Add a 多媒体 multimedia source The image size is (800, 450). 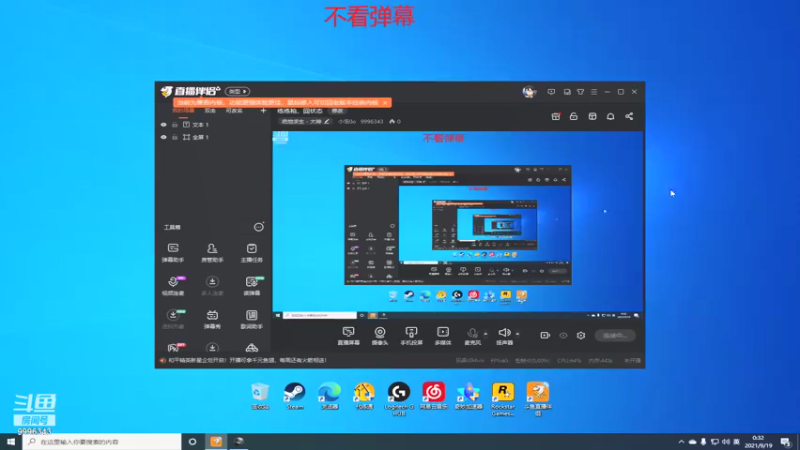(x=443, y=336)
